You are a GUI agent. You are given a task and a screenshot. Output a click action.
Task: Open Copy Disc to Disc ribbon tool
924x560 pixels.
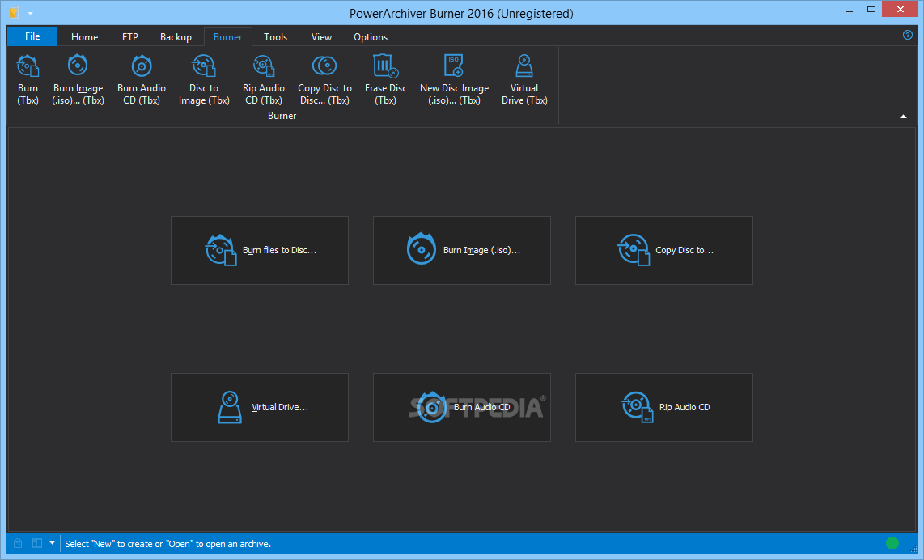[x=324, y=79]
